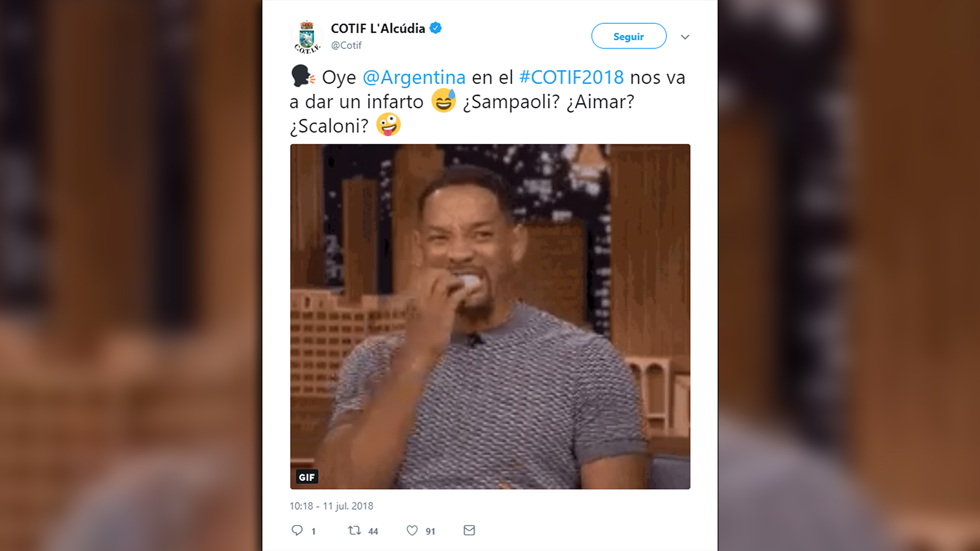
Task: Play the GIF of the laughing man
Action: [x=490, y=317]
